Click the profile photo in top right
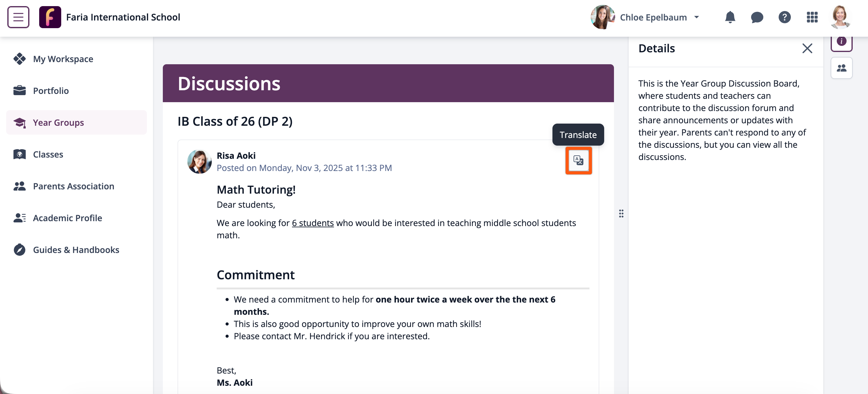868x394 pixels. coord(840,17)
